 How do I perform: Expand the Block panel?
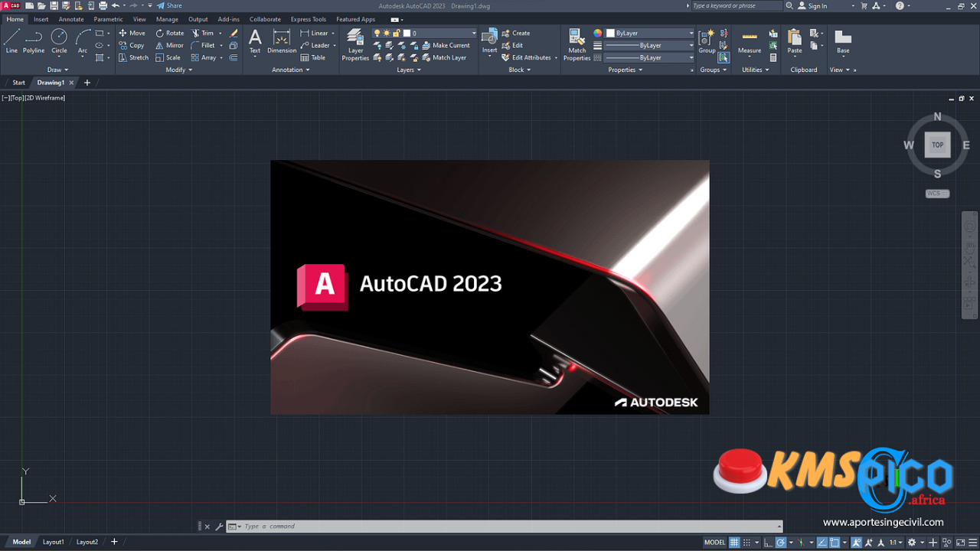[x=519, y=70]
